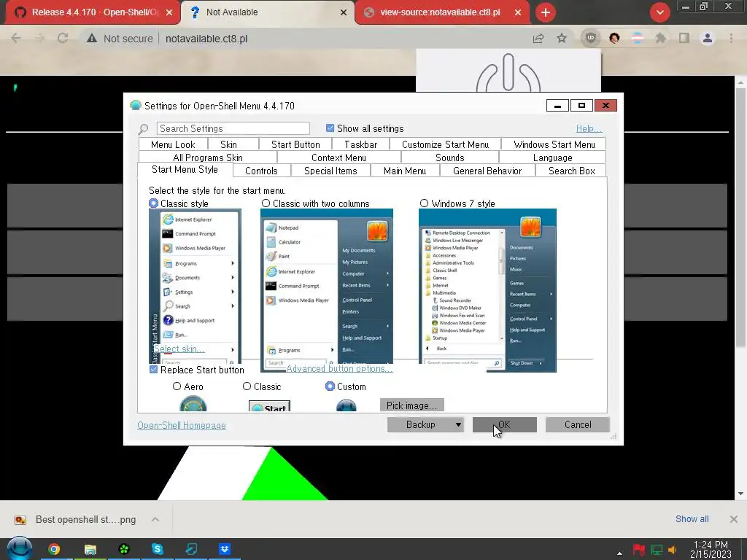Open the Taskbar settings tab

coord(360,144)
